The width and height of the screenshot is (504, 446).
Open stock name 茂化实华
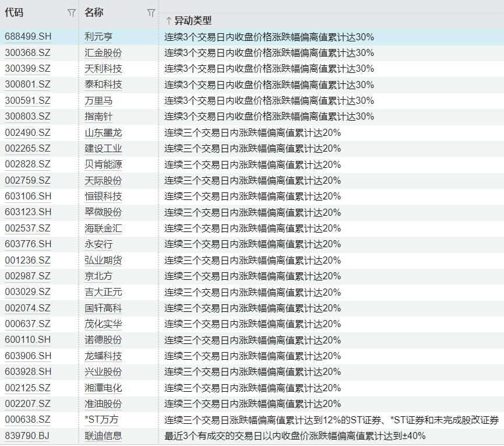click(x=103, y=324)
